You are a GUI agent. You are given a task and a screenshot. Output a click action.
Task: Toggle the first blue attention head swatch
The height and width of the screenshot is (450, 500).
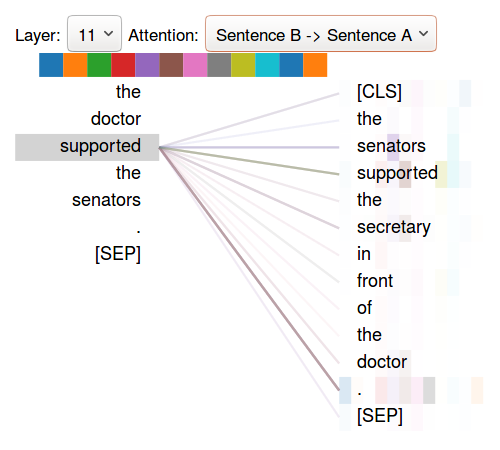click(51, 65)
